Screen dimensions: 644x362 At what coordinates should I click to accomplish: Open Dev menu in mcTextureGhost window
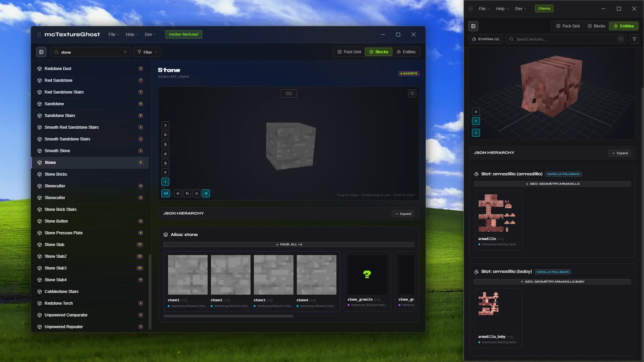tap(150, 35)
